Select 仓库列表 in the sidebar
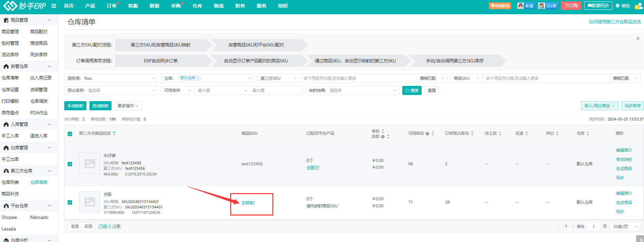This screenshot has height=242, width=644. [x=10, y=182]
